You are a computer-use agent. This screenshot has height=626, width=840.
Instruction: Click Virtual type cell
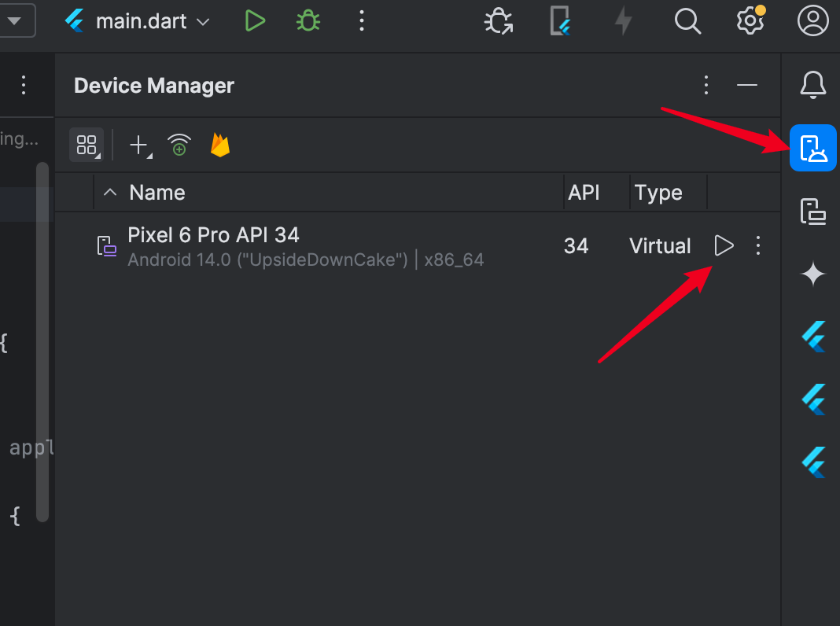(660, 246)
